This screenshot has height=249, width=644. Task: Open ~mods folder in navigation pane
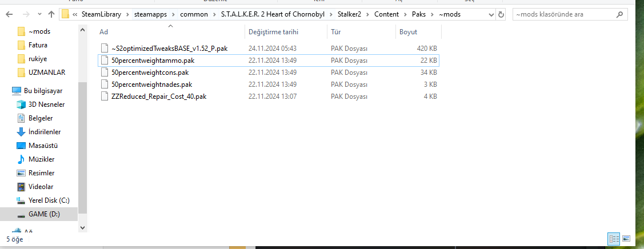point(39,31)
